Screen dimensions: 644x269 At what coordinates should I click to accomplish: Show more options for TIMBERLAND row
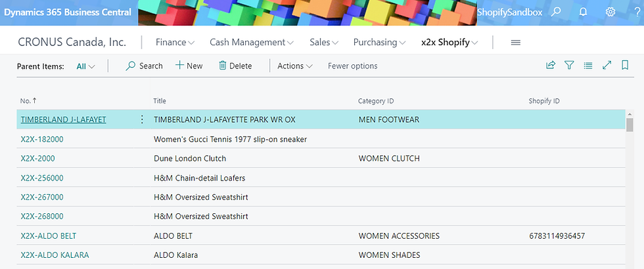142,119
